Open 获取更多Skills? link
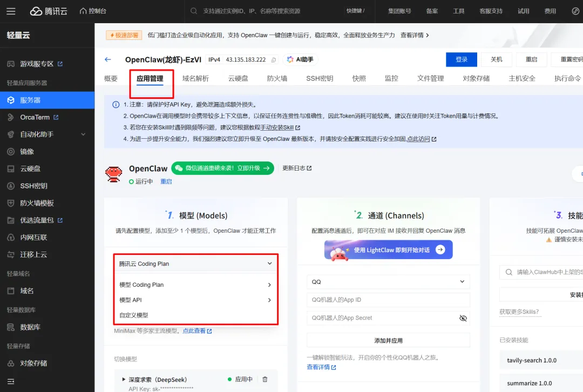This screenshot has width=583, height=392. 519,312
